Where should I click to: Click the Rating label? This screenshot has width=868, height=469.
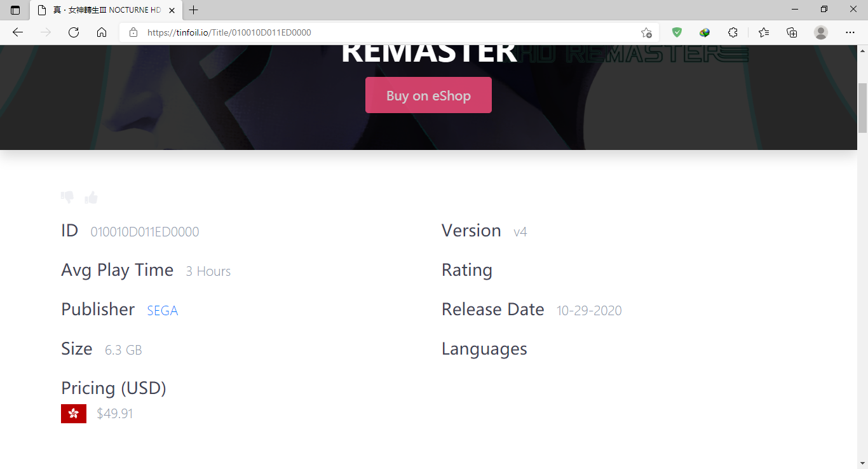pos(467,270)
